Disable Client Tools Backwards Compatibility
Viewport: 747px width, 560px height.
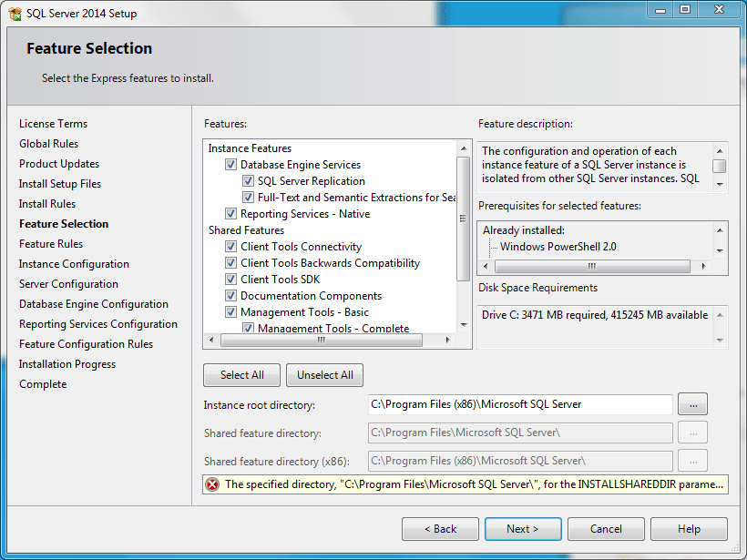click(230, 262)
